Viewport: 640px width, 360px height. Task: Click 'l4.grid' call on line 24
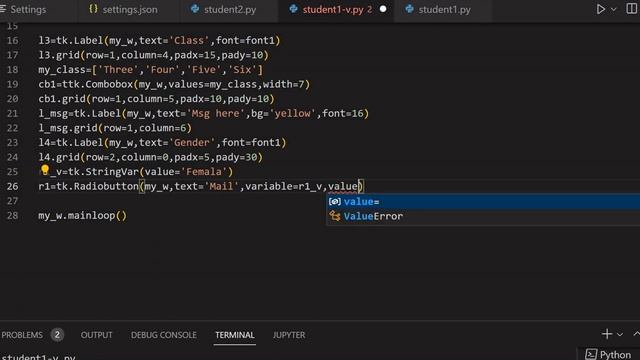[59, 157]
